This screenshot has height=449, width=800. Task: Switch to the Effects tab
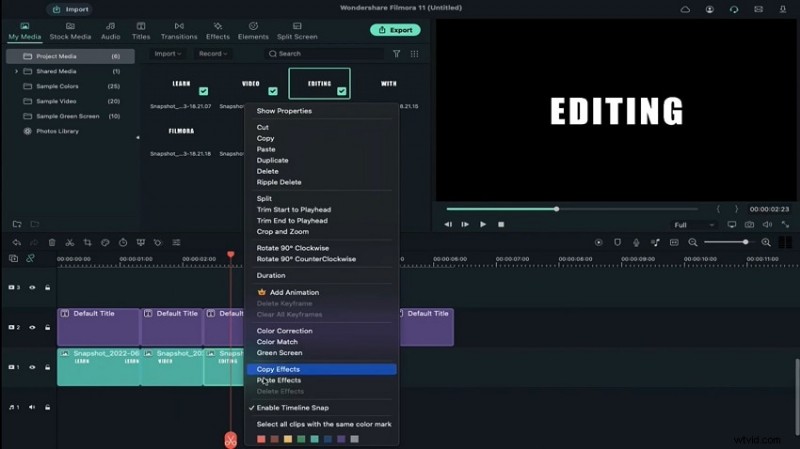pos(218,31)
